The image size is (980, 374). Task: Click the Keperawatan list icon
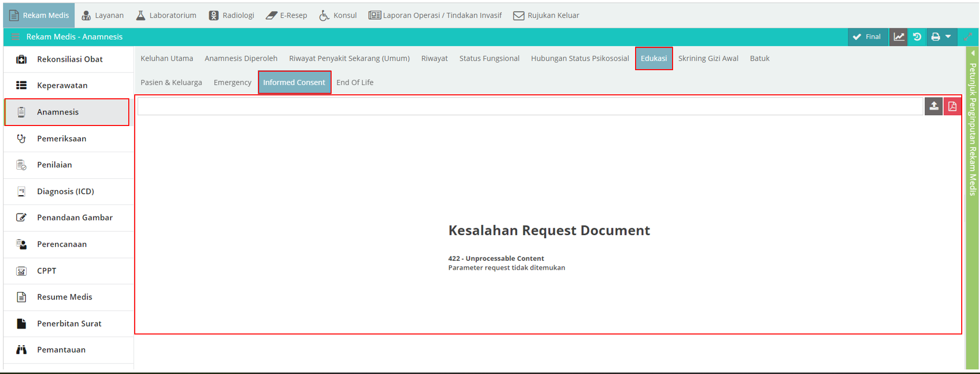21,85
